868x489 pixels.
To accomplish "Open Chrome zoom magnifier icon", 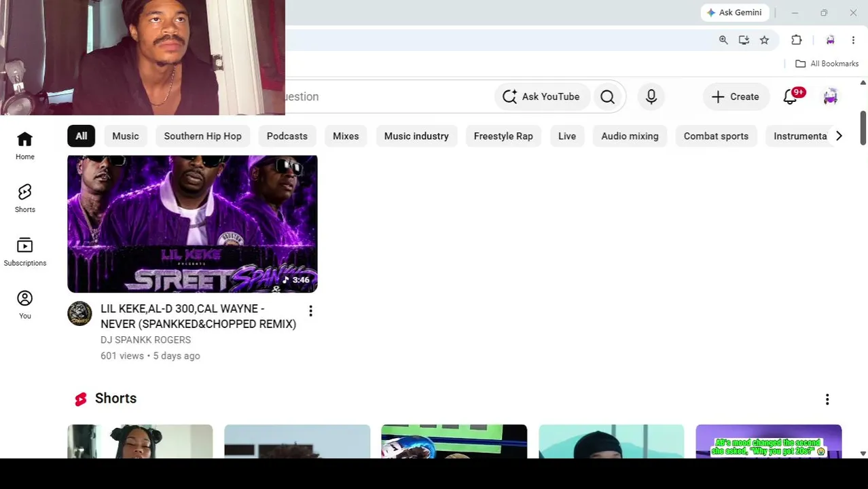I will click(723, 40).
